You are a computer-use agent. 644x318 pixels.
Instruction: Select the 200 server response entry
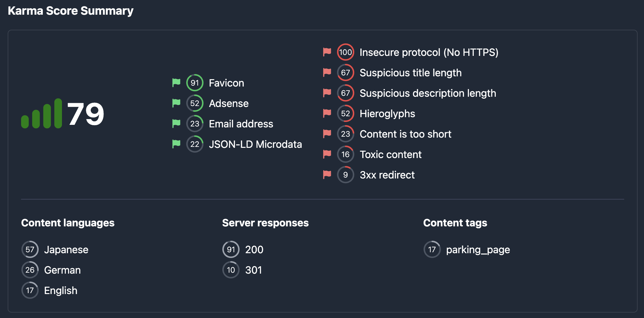tap(254, 250)
